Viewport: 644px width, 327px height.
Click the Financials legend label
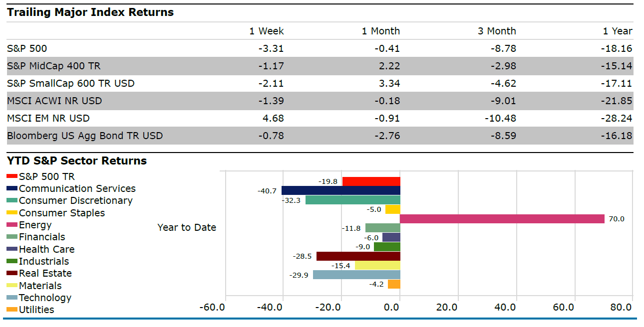(x=42, y=237)
